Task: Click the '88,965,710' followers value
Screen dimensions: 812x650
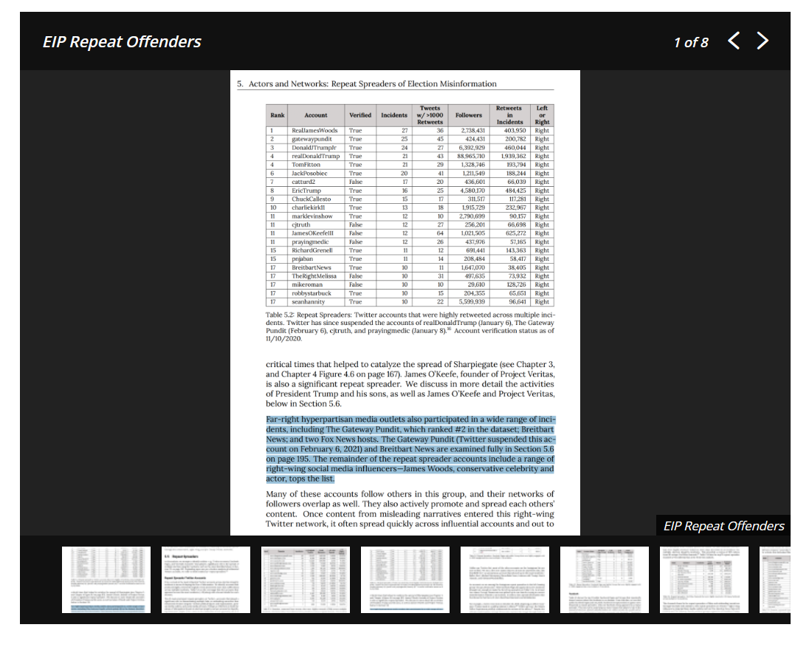Action: [x=471, y=156]
